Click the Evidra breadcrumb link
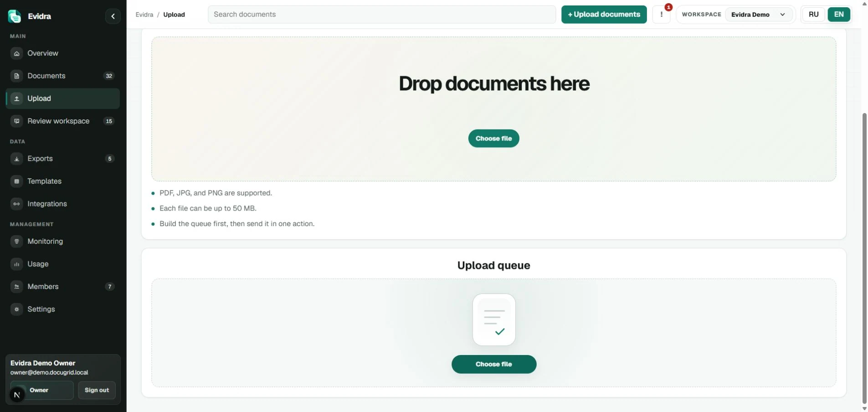Viewport: 868px width, 412px height. [144, 15]
